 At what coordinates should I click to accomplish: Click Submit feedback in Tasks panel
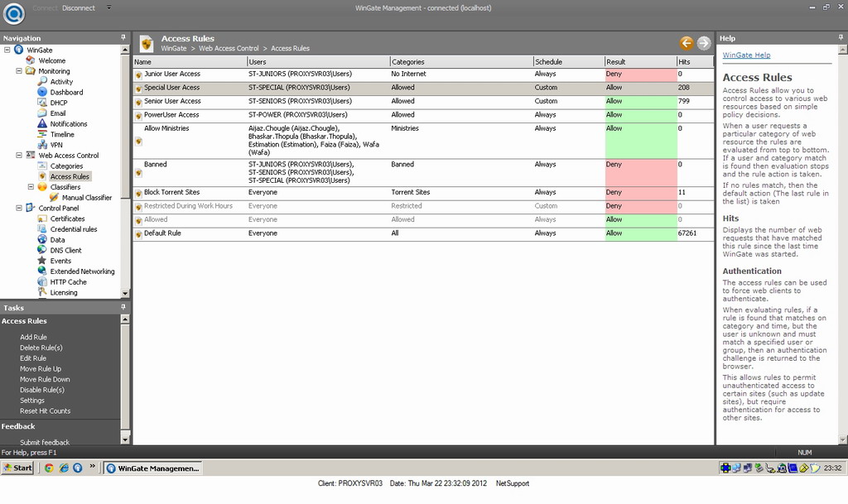pyautogui.click(x=45, y=442)
